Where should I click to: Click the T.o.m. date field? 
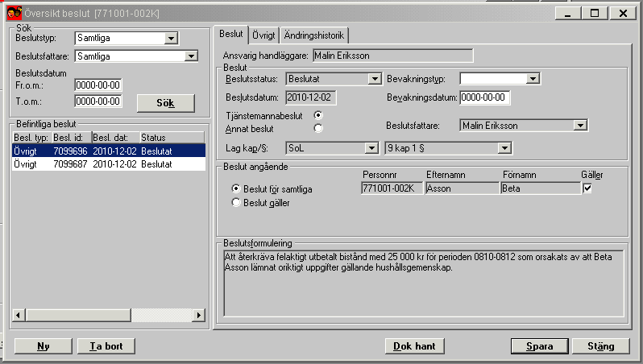[x=98, y=101]
